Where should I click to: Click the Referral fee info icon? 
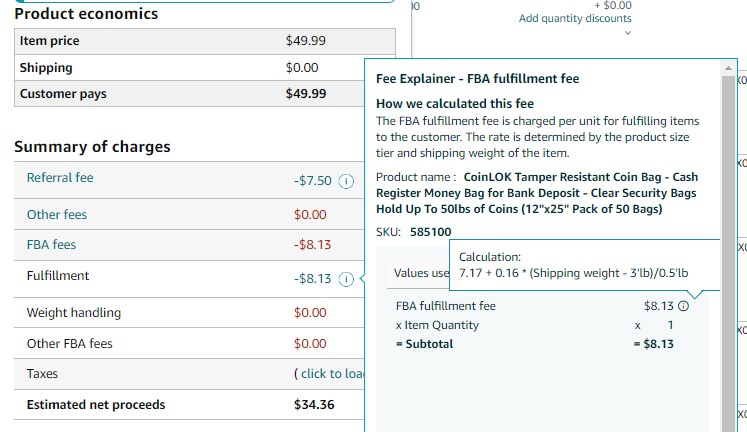pos(346,181)
